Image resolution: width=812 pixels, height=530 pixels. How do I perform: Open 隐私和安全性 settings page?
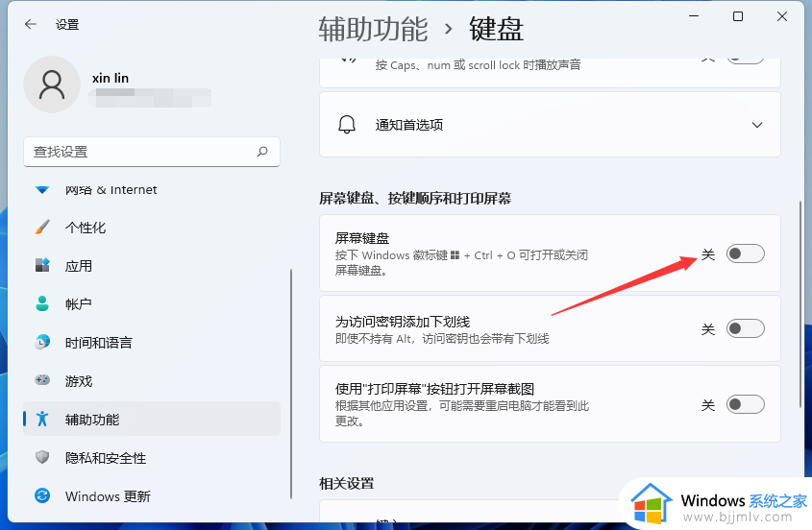(152, 458)
